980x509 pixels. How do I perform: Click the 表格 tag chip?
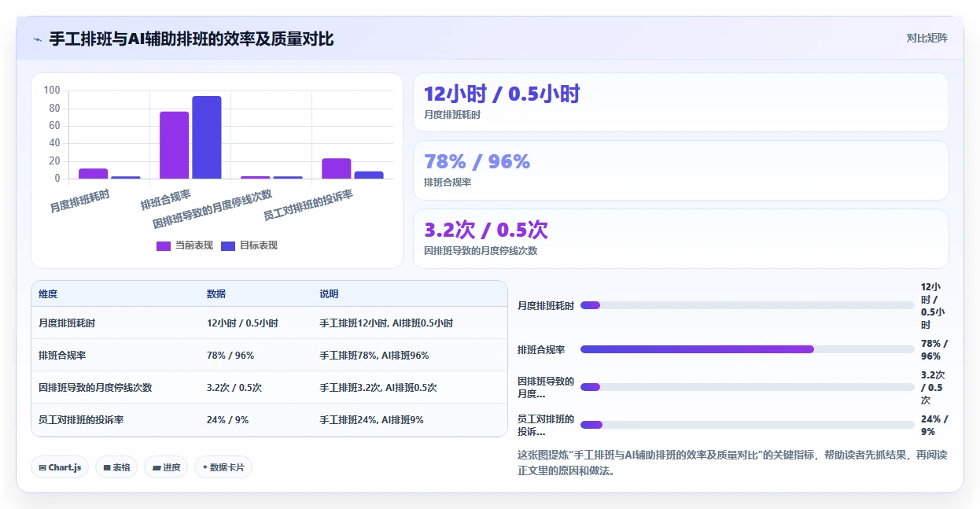(x=116, y=467)
